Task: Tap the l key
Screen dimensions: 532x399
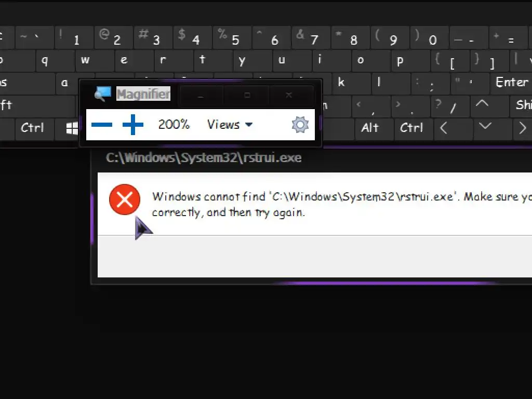Action: pos(391,83)
